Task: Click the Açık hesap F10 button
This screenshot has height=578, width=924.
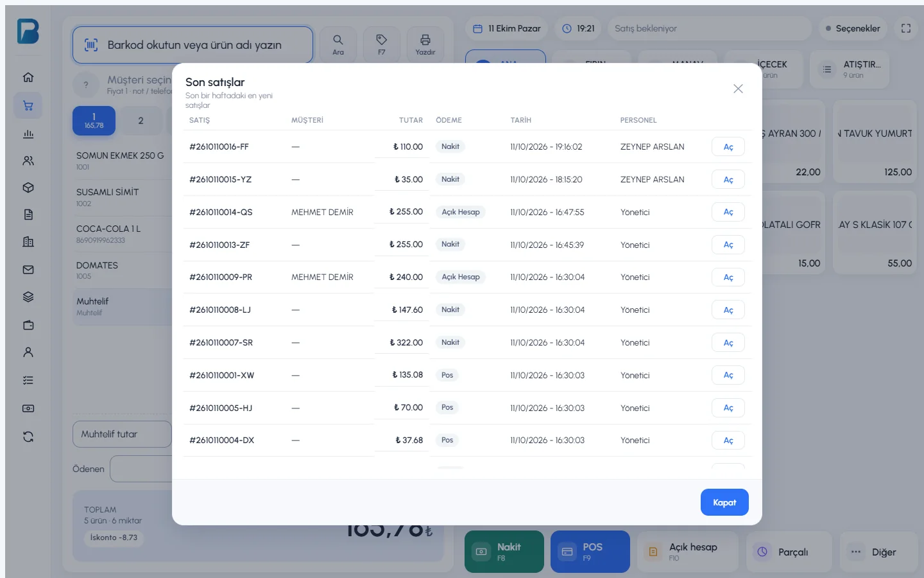Action: click(x=688, y=552)
